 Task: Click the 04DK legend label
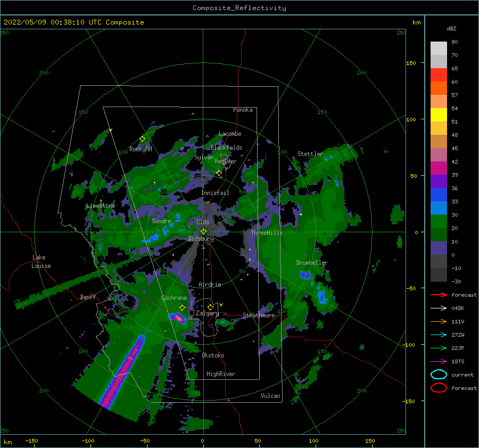[458, 308]
